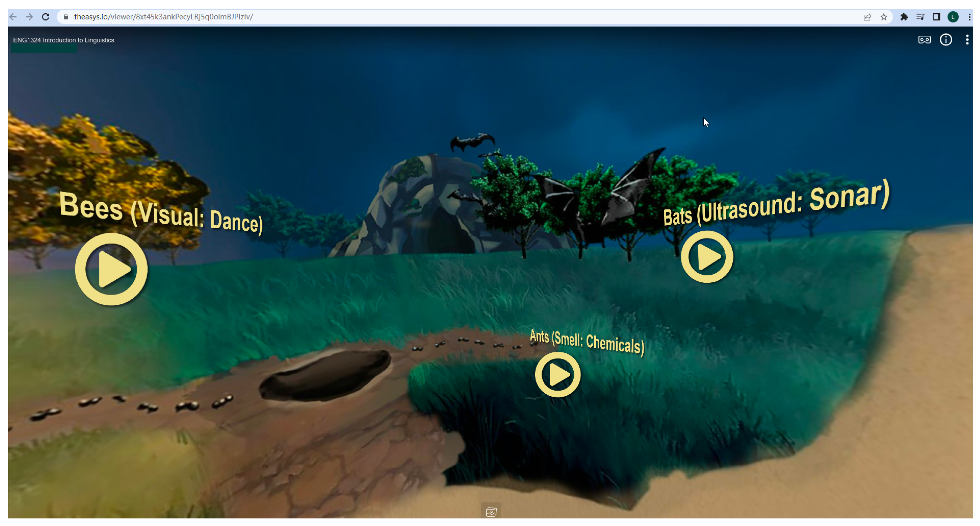The width and height of the screenshot is (980, 526).
Task: Open the Extensions puzzle menu
Action: point(904,17)
